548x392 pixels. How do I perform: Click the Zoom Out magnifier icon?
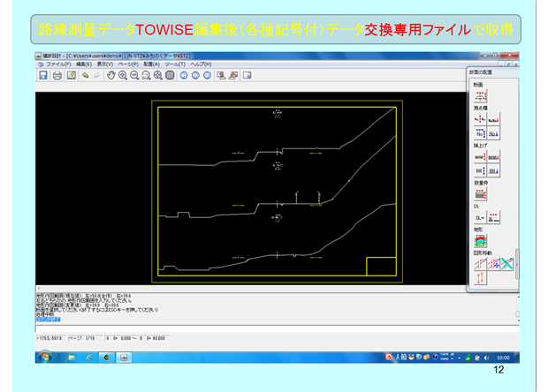(134, 75)
